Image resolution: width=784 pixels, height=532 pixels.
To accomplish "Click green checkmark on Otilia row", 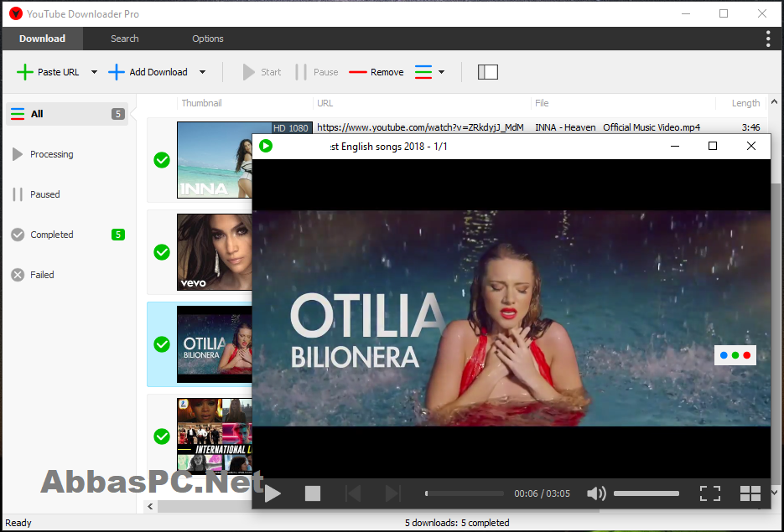I will (x=162, y=344).
